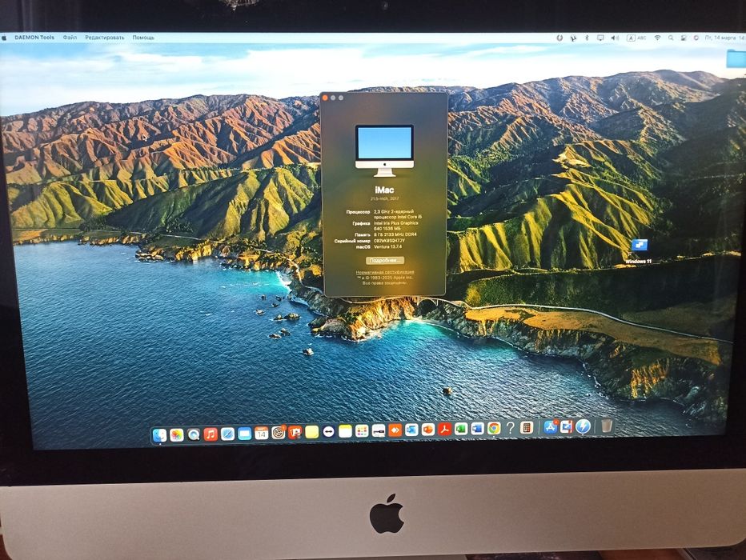Select the serial number value text

coord(389,241)
